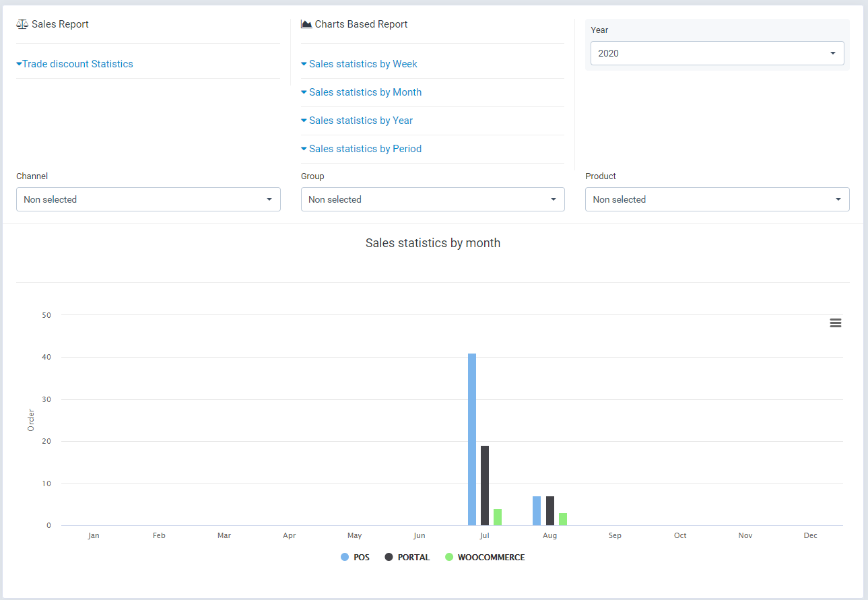This screenshot has width=868, height=600.
Task: Click the chart icon beside Charts Based Report
Action: (305, 23)
